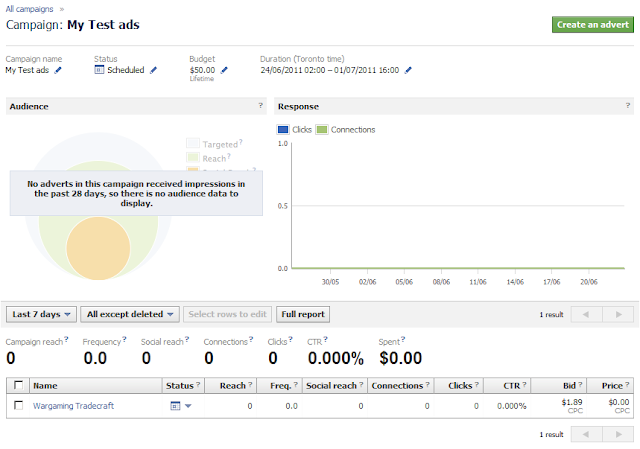640x449 pixels.
Task: Click calendar status icon for Wargaming Tradecraft
Action: [x=175, y=406]
